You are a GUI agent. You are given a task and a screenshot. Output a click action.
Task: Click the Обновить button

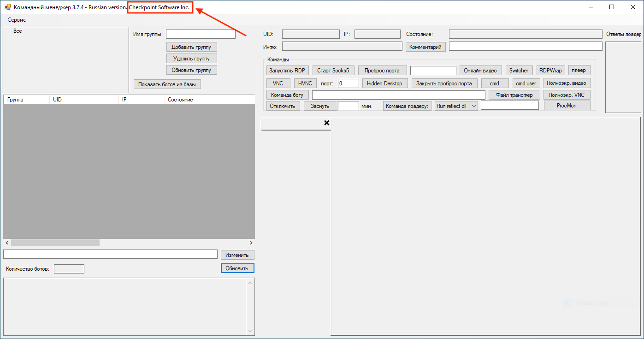pyautogui.click(x=237, y=268)
